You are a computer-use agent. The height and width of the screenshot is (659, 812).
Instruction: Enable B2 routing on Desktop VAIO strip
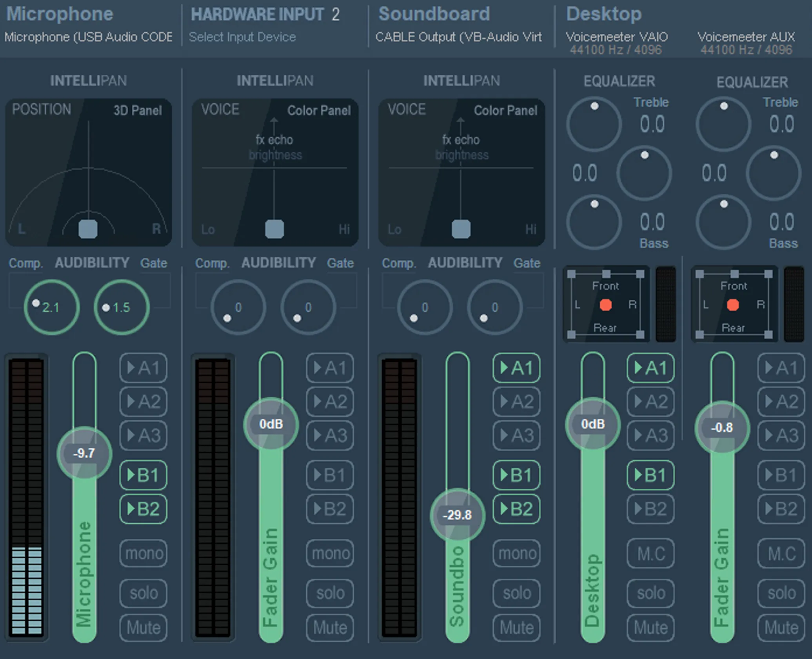[651, 509]
